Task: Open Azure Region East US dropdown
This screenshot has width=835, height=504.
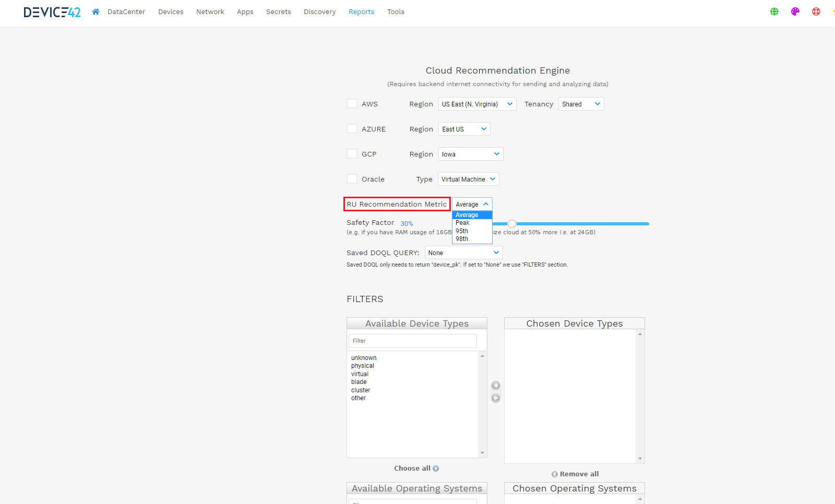Action: click(464, 129)
